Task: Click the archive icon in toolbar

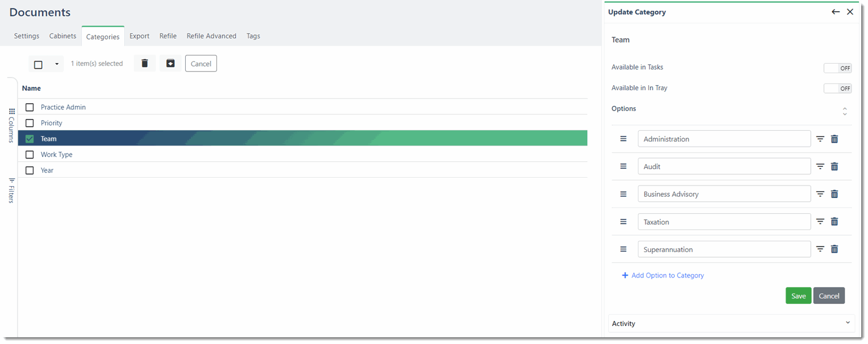Action: click(x=171, y=64)
